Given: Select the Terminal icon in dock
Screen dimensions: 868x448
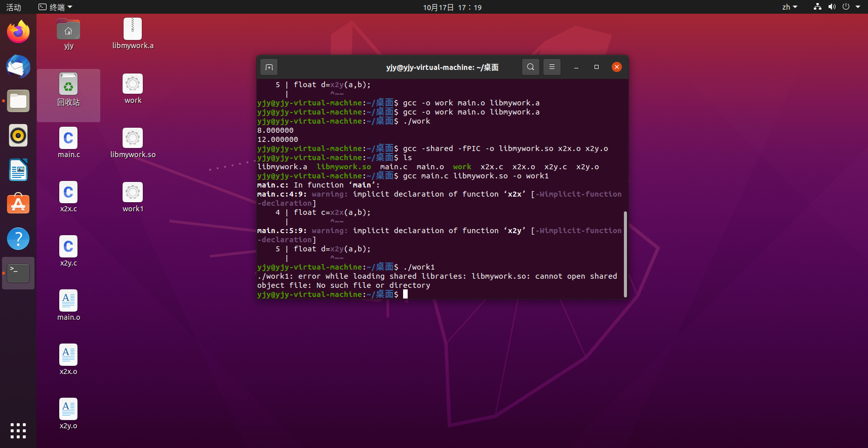Looking at the screenshot, I should pyautogui.click(x=18, y=273).
